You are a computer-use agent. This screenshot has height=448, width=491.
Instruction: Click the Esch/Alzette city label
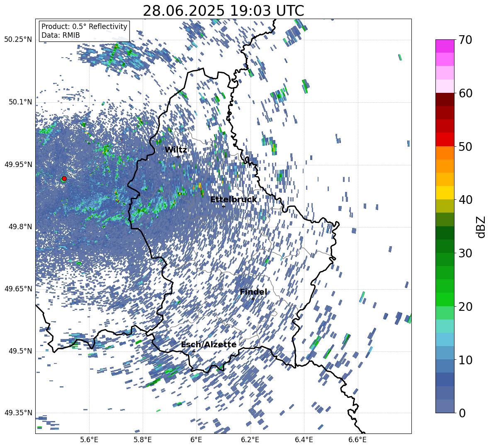[209, 344]
